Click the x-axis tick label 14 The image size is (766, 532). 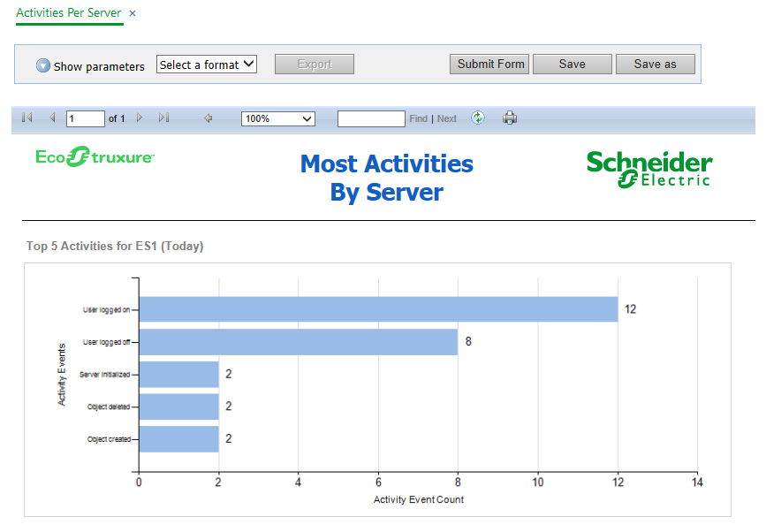point(697,483)
